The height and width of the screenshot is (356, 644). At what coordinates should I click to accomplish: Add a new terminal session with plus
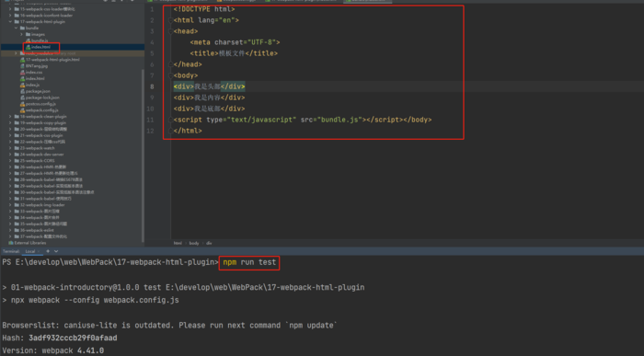(x=48, y=251)
